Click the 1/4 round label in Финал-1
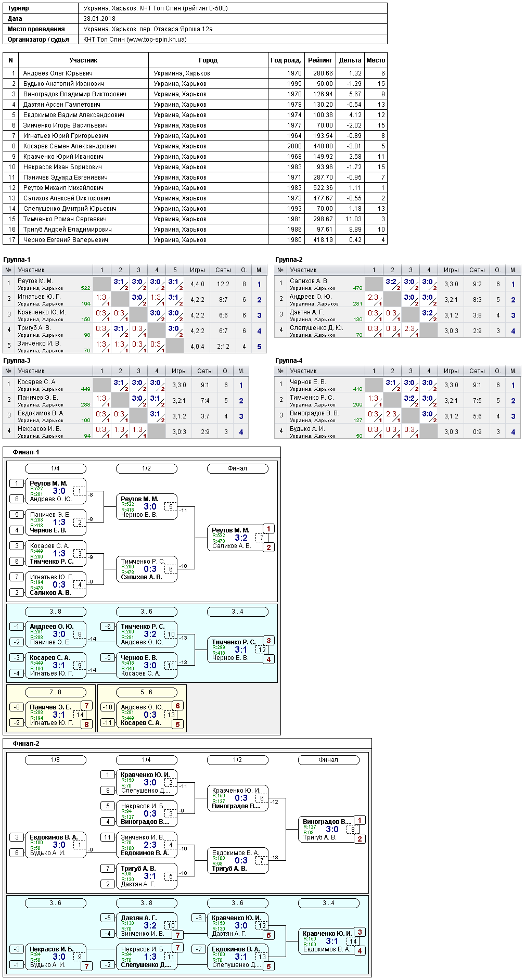Image resolution: width=526 pixels, height=980 pixels. click(x=56, y=468)
